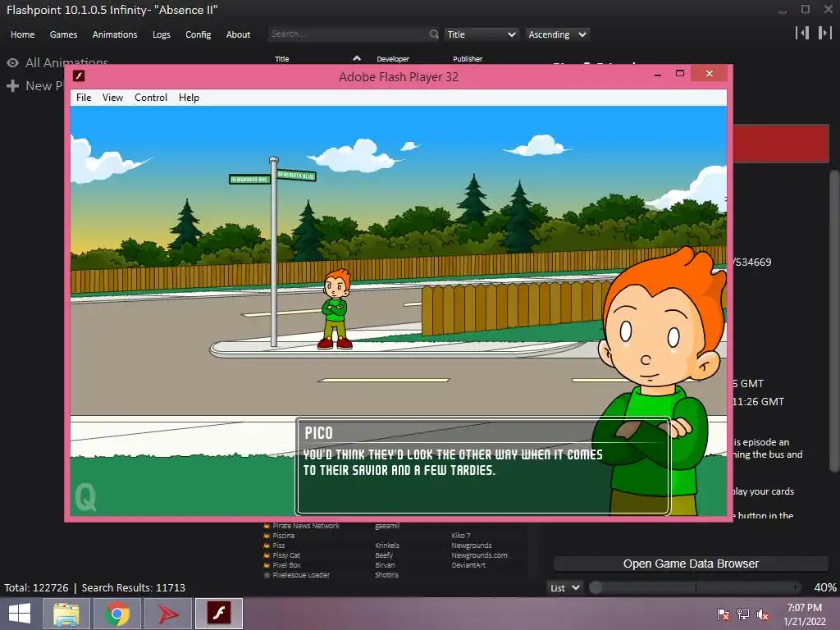Open Flash Player Help menu
The image size is (840, 630).
click(189, 98)
